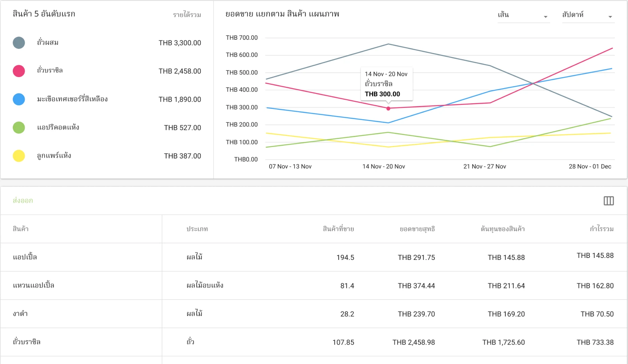Click the ยอดขายสุทธิ column header
628x364 pixels.
point(417,229)
